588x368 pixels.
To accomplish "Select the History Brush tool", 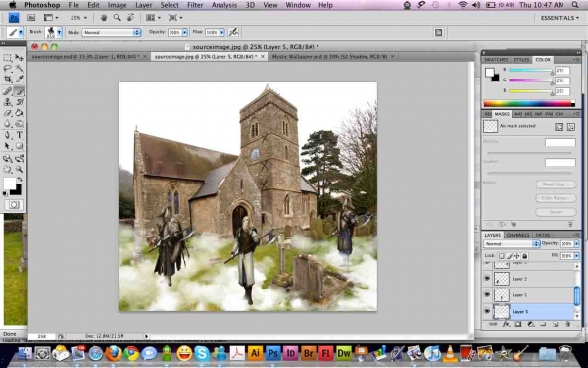I will point(20,102).
